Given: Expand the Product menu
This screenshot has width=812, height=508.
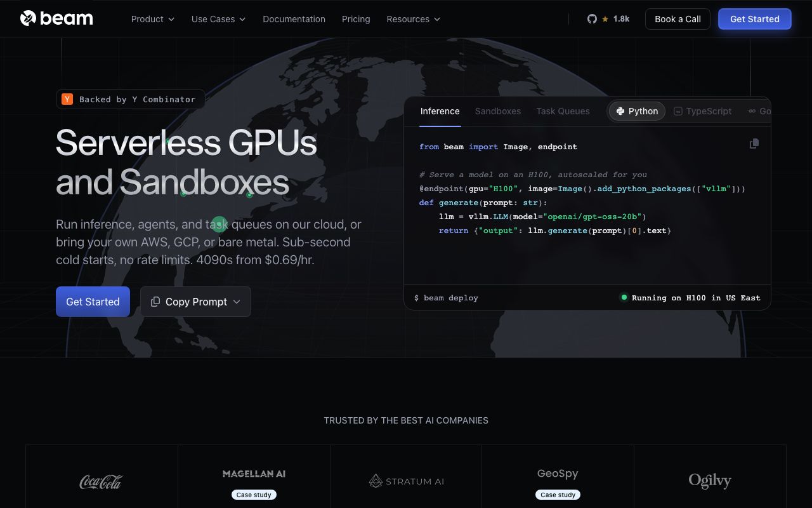Looking at the screenshot, I should 152,19.
